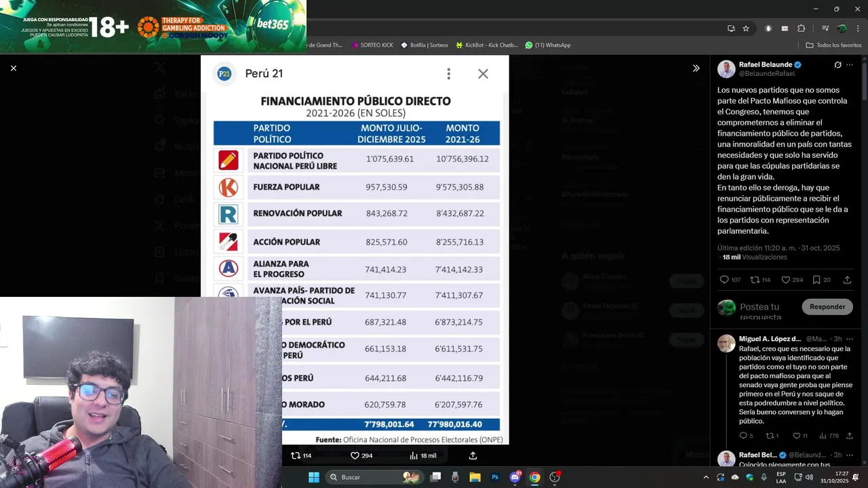Show hidden tray icons chevron
The image size is (868, 488).
(x=706, y=477)
